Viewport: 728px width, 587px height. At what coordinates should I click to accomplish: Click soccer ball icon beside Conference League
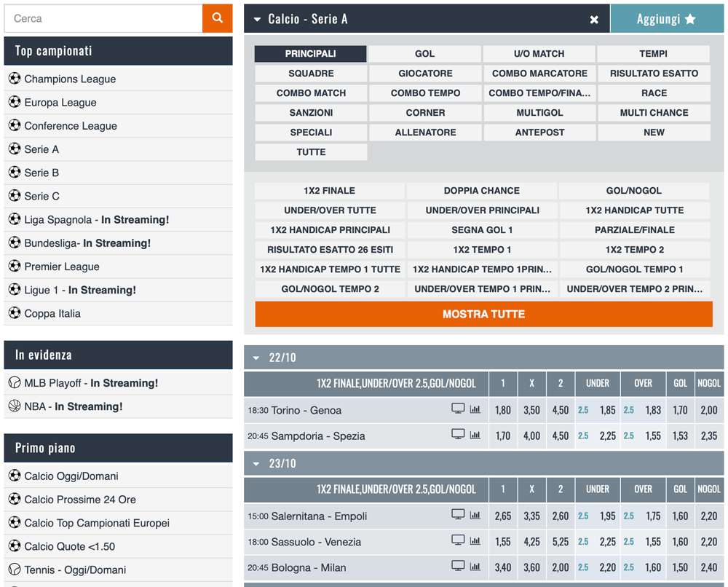(x=15, y=125)
